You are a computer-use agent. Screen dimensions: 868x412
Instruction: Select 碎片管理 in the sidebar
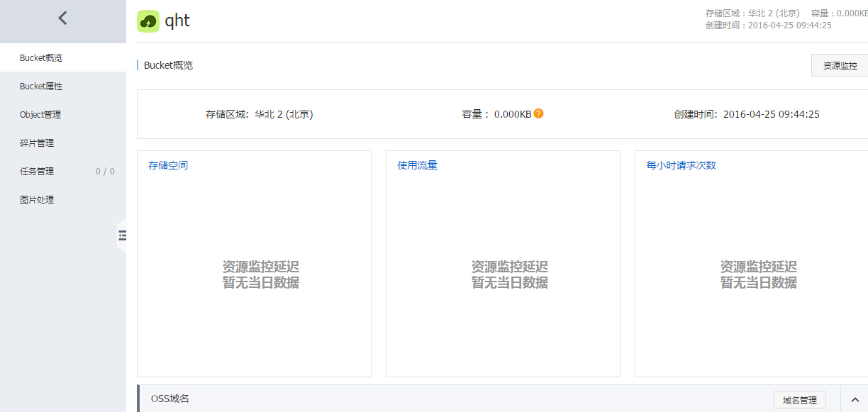[x=37, y=143]
